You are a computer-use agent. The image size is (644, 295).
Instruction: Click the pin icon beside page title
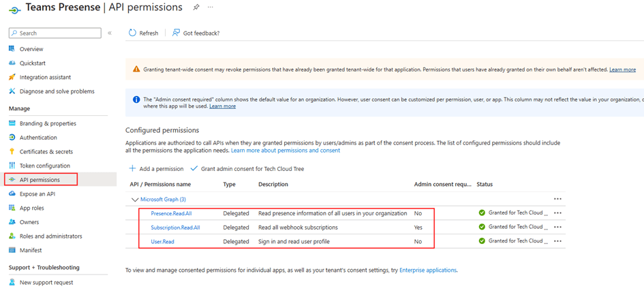click(196, 7)
